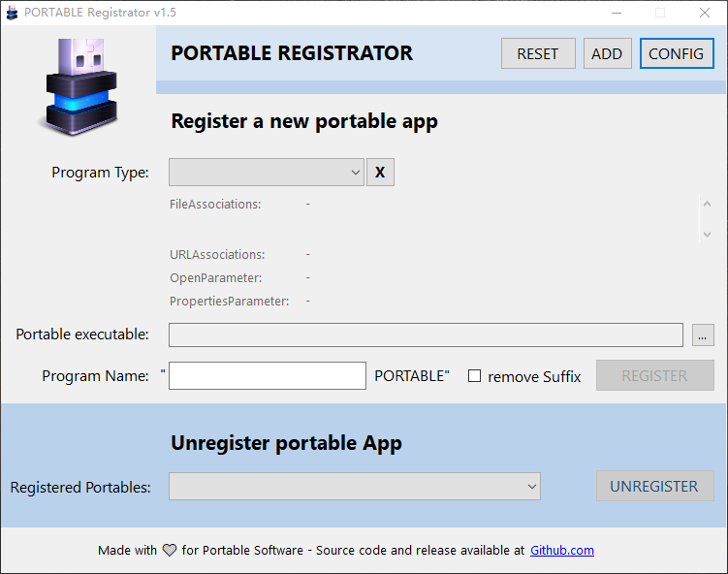Expand the Registered Portables dropdown
Viewport: 728px width, 574px height.
tap(355, 486)
